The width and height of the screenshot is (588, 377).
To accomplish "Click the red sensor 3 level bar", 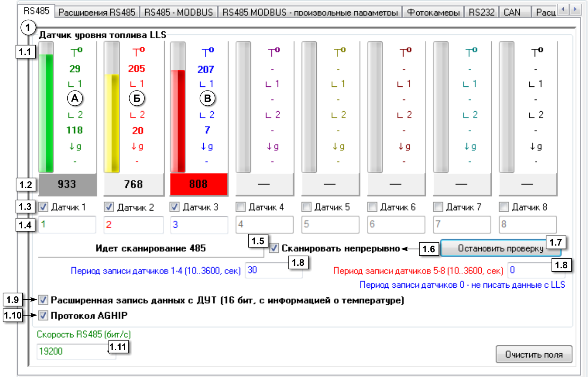I will tap(178, 107).
